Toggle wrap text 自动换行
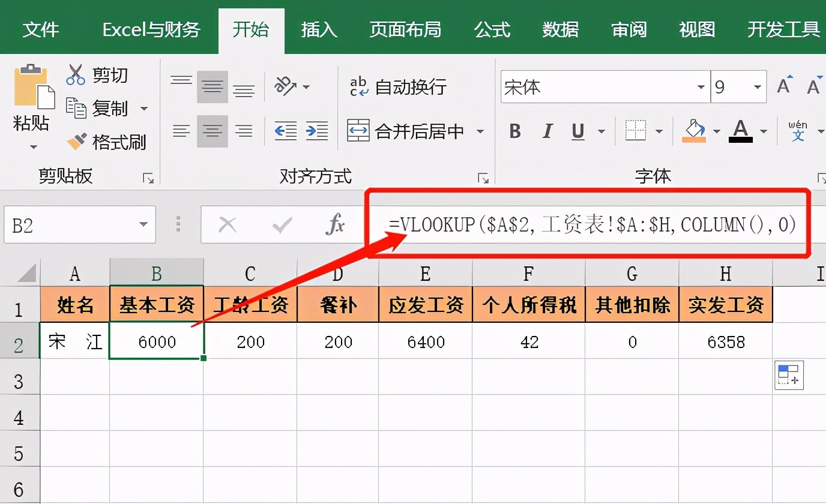The image size is (826, 504). tap(399, 87)
